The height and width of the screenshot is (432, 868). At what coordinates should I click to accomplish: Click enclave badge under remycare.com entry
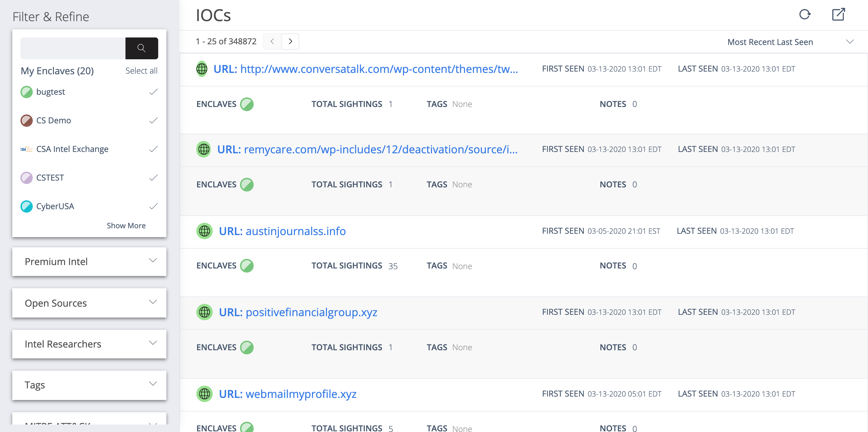[247, 185]
